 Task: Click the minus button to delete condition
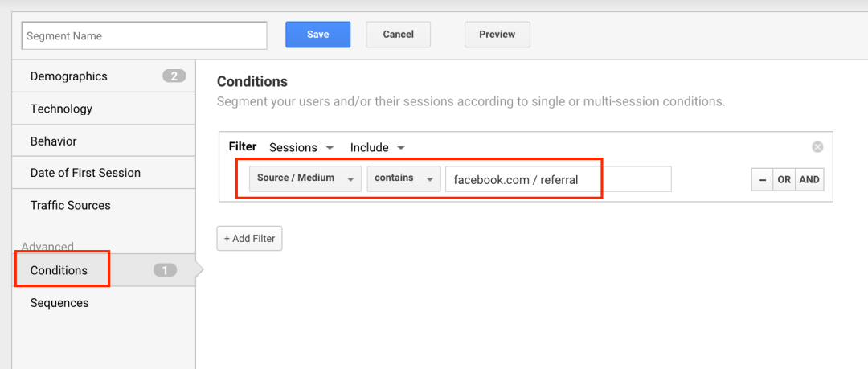(762, 180)
